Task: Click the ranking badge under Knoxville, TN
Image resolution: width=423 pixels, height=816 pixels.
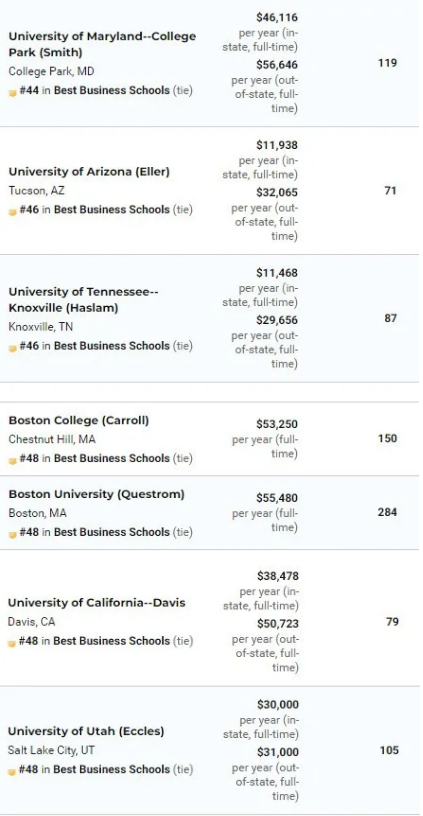Action: click(x=12, y=348)
